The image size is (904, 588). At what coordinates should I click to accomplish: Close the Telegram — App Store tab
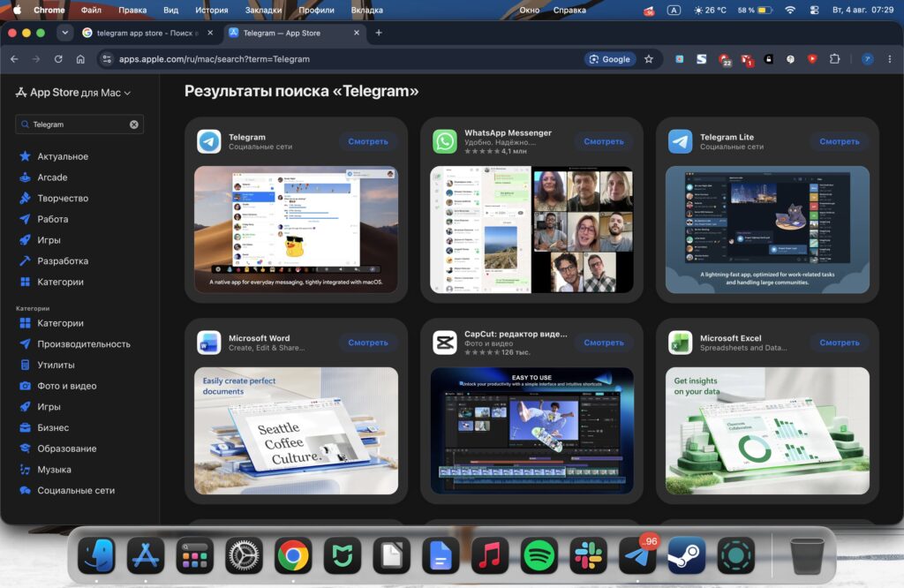tap(357, 33)
